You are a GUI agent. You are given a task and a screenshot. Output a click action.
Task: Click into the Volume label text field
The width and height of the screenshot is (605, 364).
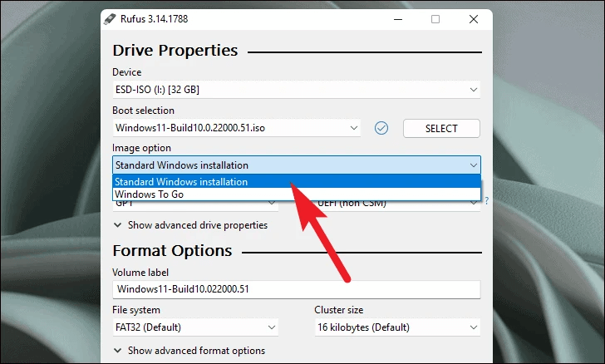(296, 288)
